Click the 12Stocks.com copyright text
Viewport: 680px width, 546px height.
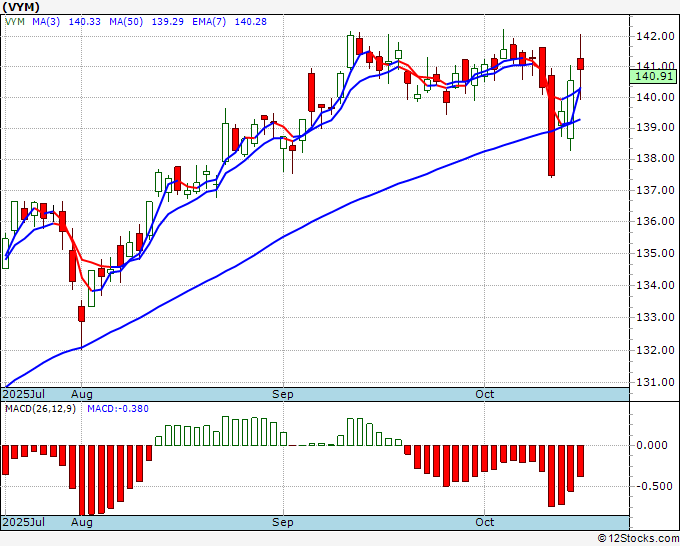(x=638, y=539)
